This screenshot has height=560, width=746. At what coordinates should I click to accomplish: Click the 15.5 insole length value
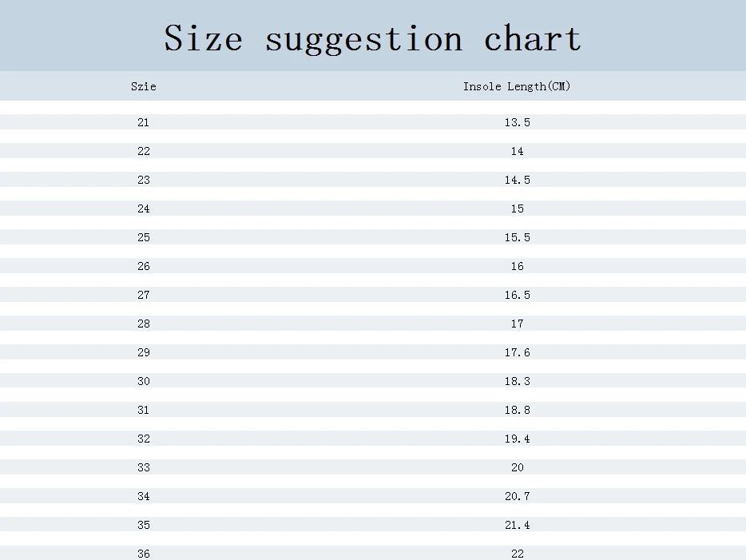tap(517, 237)
